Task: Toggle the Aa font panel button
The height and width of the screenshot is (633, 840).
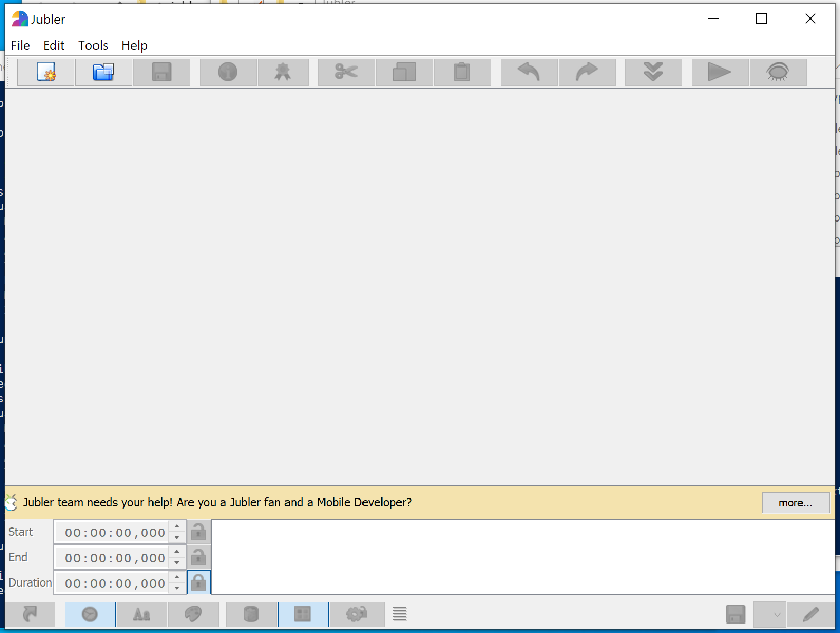Action: point(141,615)
